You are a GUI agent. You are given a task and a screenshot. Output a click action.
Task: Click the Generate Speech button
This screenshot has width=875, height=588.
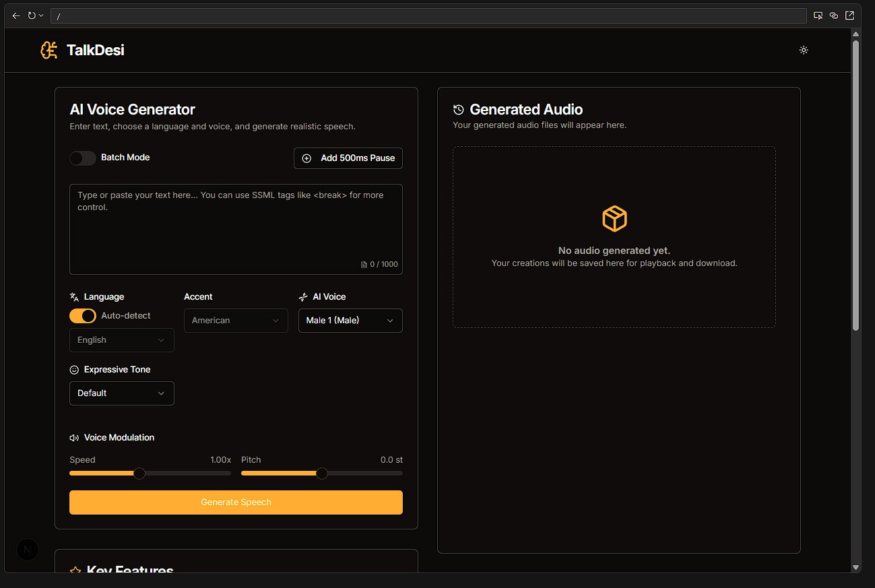[x=236, y=502]
